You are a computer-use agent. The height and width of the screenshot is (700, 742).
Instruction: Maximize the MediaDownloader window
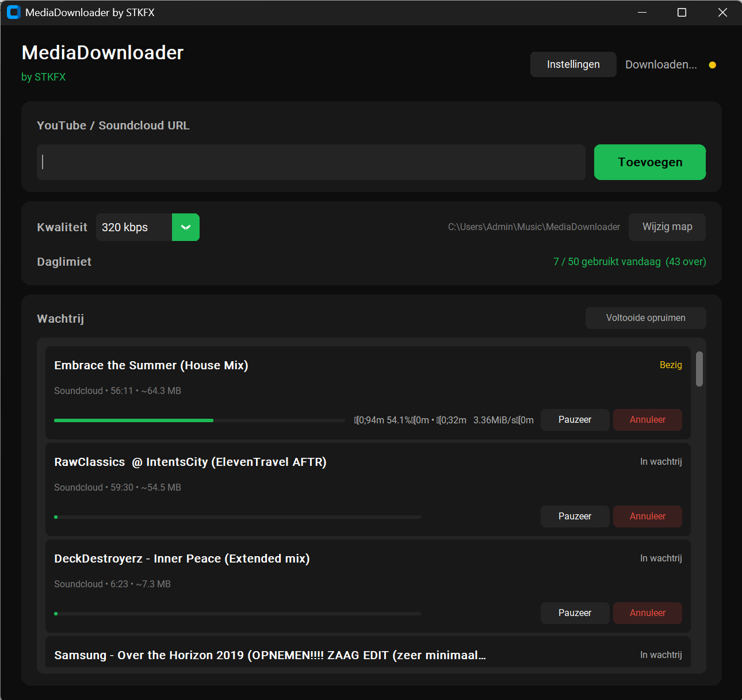682,12
